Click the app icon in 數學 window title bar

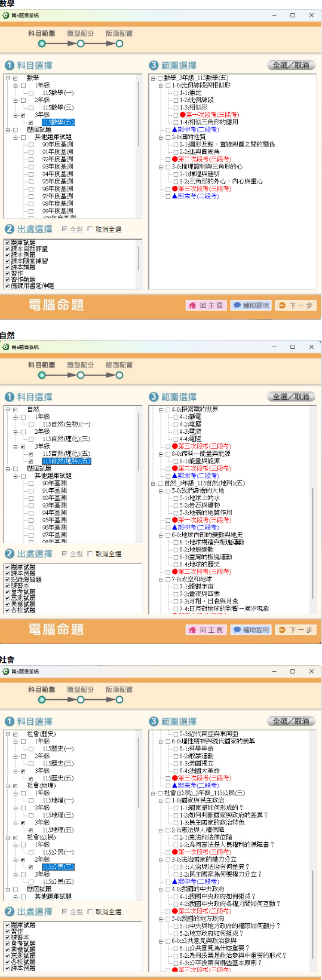point(6,15)
